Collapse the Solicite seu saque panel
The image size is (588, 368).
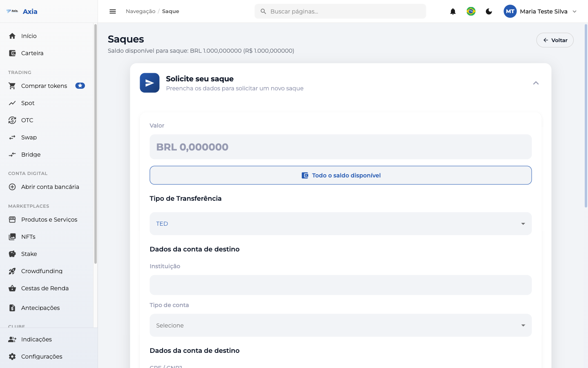tap(536, 83)
